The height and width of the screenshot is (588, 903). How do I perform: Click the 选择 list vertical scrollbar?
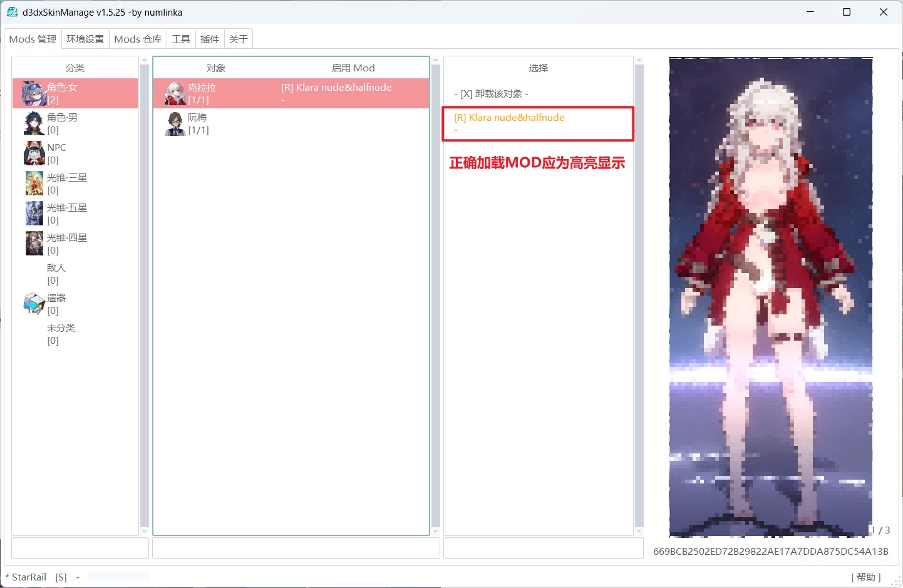(639, 296)
